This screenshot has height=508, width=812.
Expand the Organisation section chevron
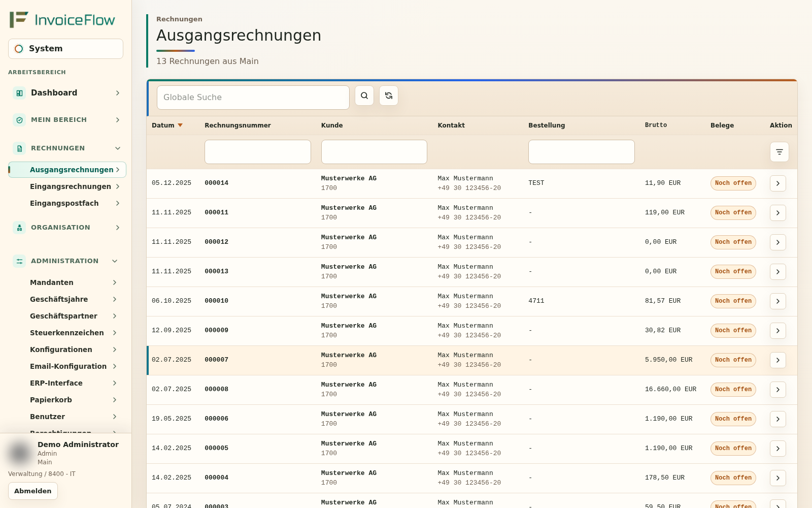coord(118,228)
